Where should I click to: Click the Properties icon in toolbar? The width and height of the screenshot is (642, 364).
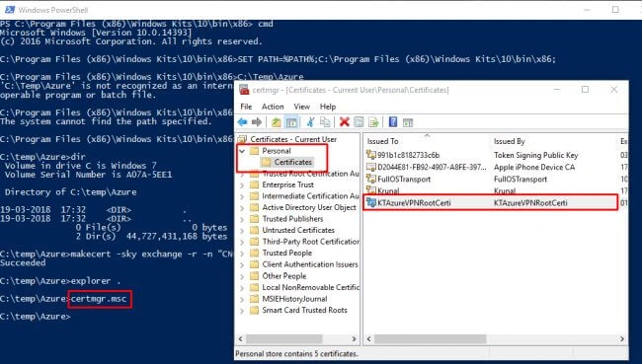click(x=359, y=122)
